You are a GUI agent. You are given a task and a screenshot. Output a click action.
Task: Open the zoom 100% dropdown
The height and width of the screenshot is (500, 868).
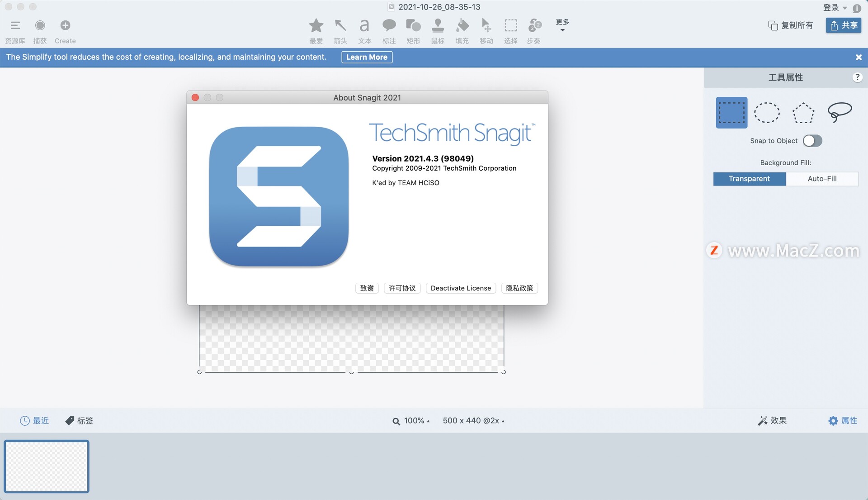[411, 421]
